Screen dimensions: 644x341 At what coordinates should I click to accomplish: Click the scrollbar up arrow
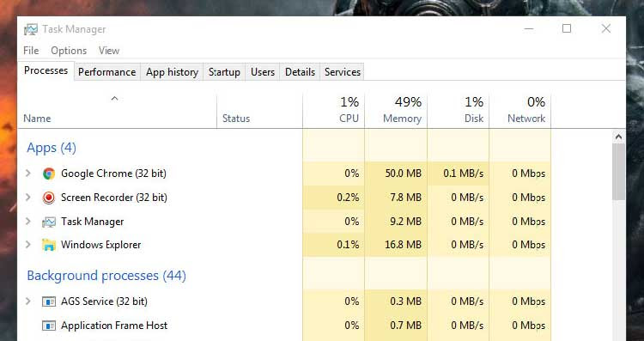[x=619, y=137]
